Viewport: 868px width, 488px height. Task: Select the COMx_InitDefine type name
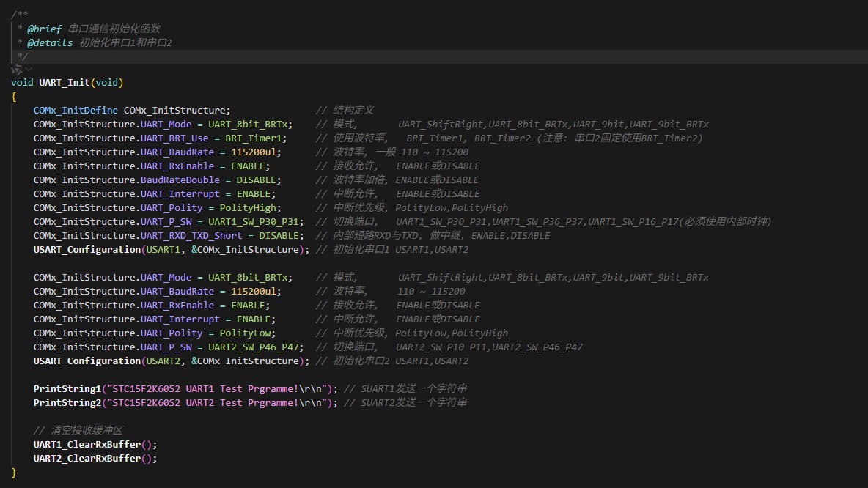tap(75, 110)
